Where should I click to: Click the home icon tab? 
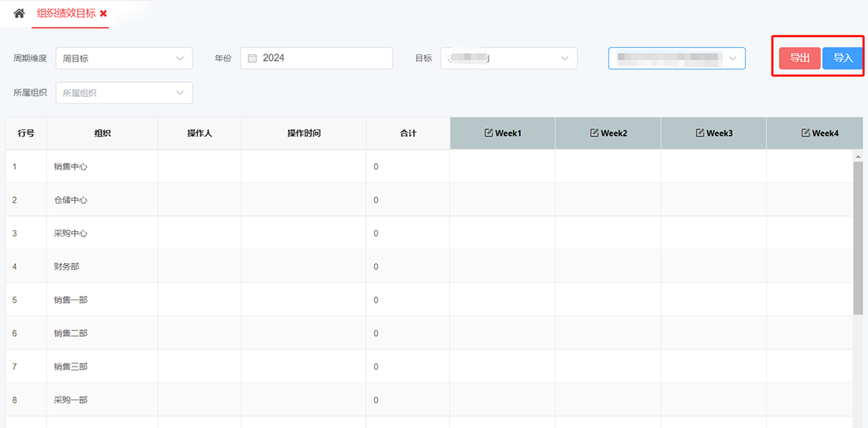tap(19, 13)
